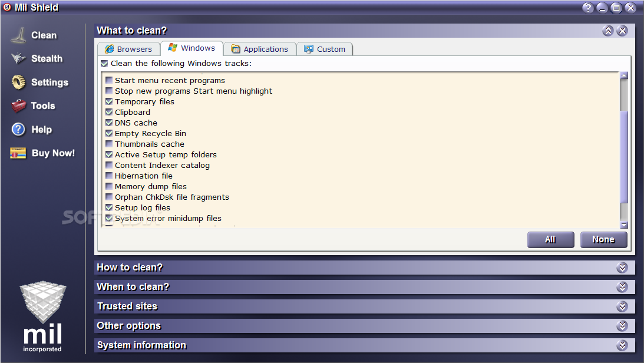
Task: Switch to the Custom tab
Action: pos(325,49)
